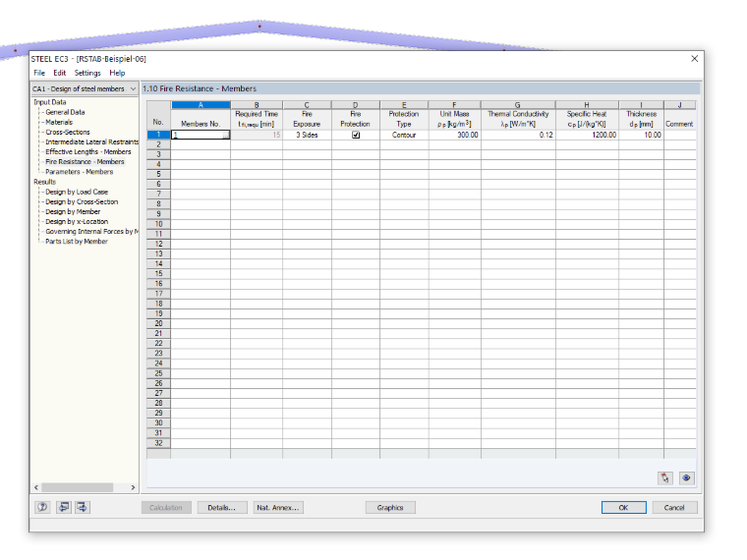Viewport: 747px width, 560px height.
Task: Open the Help menu
Action: tap(117, 73)
